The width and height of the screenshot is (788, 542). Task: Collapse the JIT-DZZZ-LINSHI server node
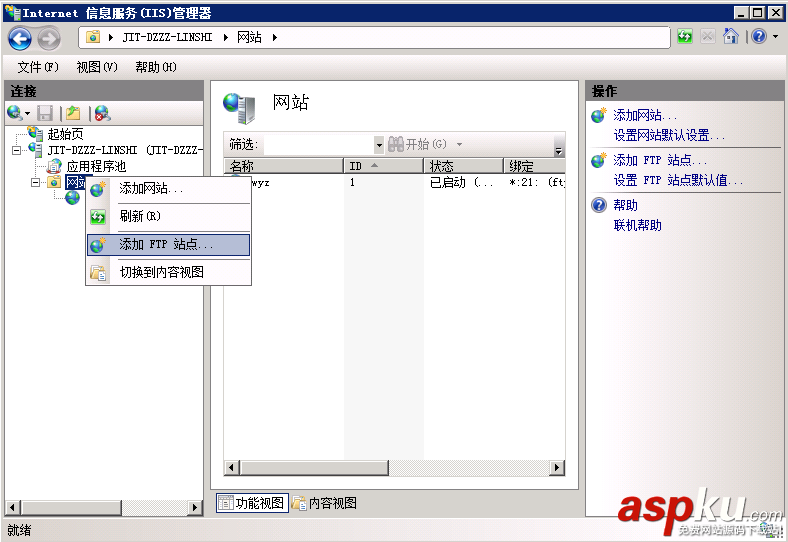tap(17, 150)
